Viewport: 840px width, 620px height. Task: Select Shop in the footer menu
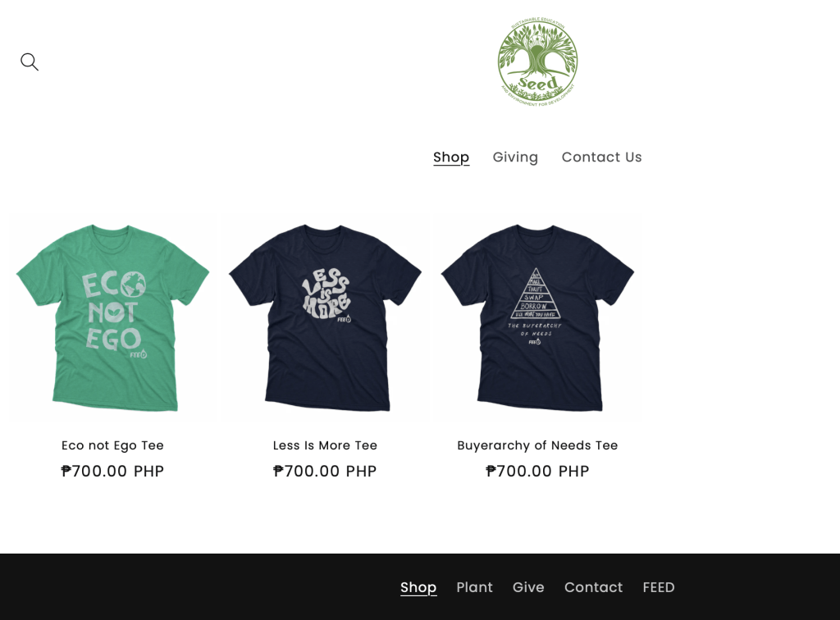point(418,587)
